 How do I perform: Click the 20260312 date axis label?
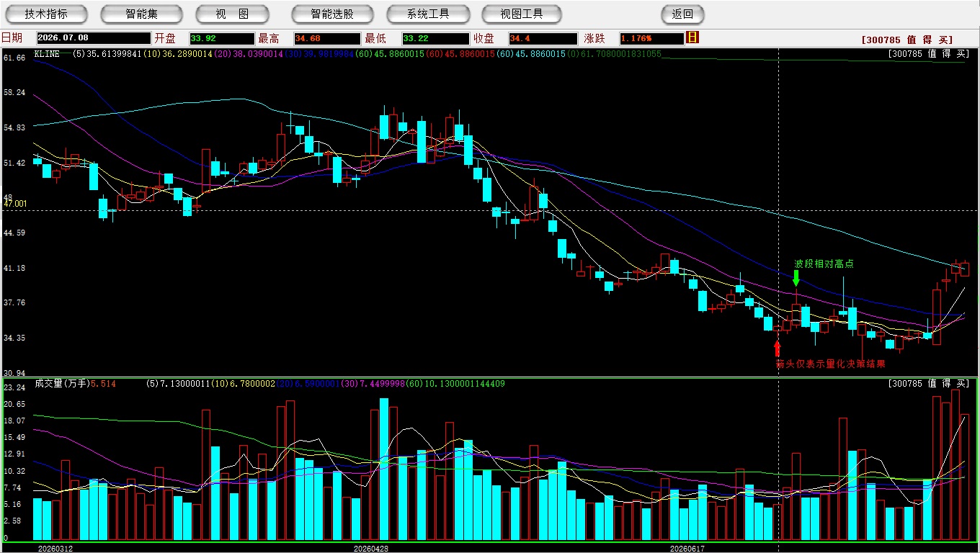[55, 549]
